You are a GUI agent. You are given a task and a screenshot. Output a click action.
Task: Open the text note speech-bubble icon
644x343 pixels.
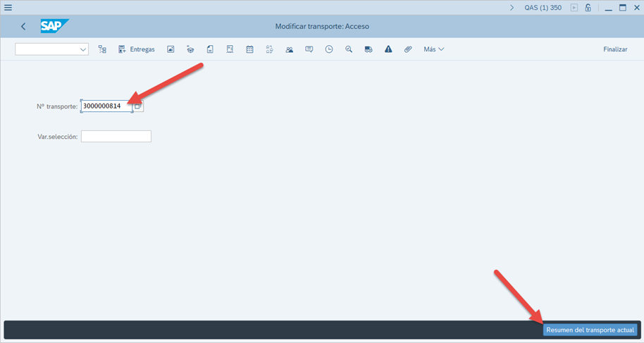(x=309, y=49)
